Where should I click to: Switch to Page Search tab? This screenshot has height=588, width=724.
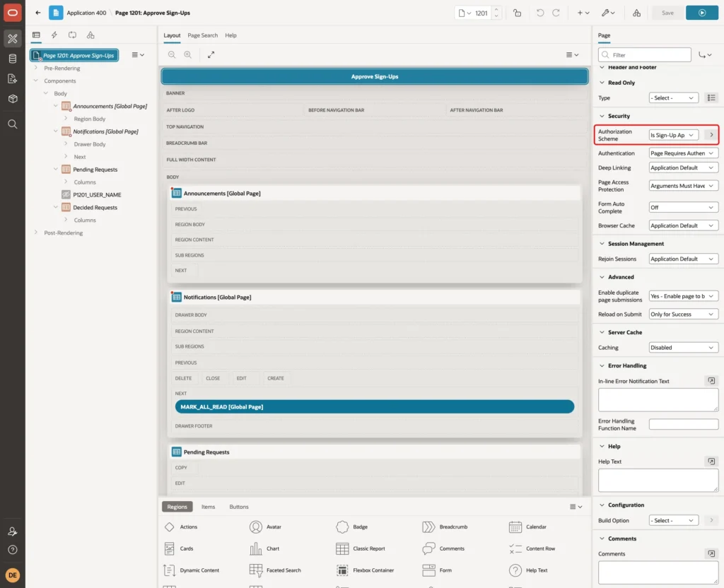202,35
